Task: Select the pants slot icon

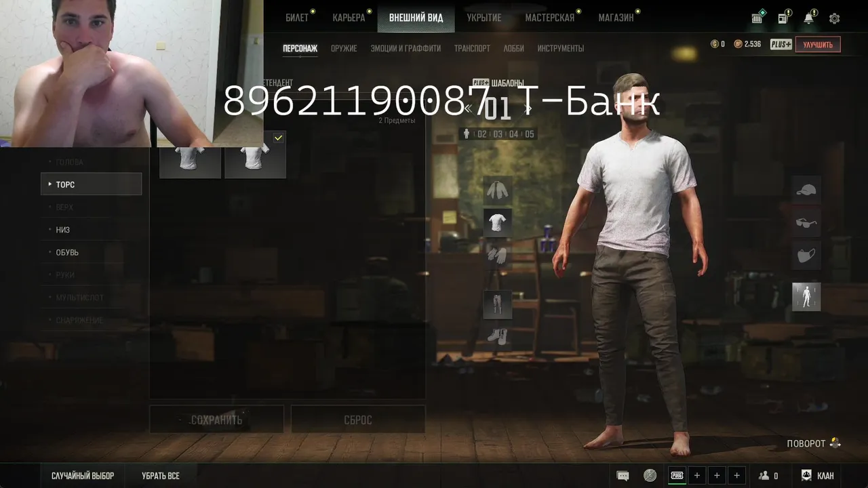Action: pos(498,304)
